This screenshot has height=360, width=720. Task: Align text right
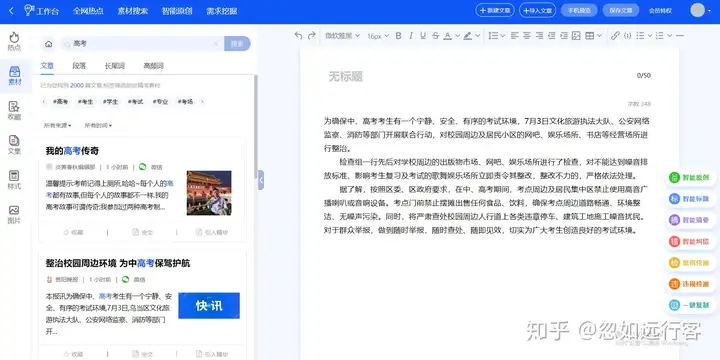point(539,35)
